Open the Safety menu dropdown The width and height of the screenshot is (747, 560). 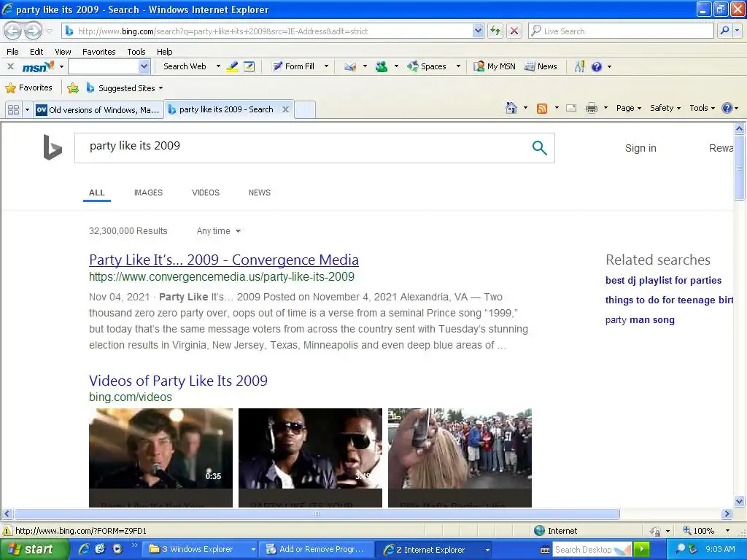pos(665,108)
